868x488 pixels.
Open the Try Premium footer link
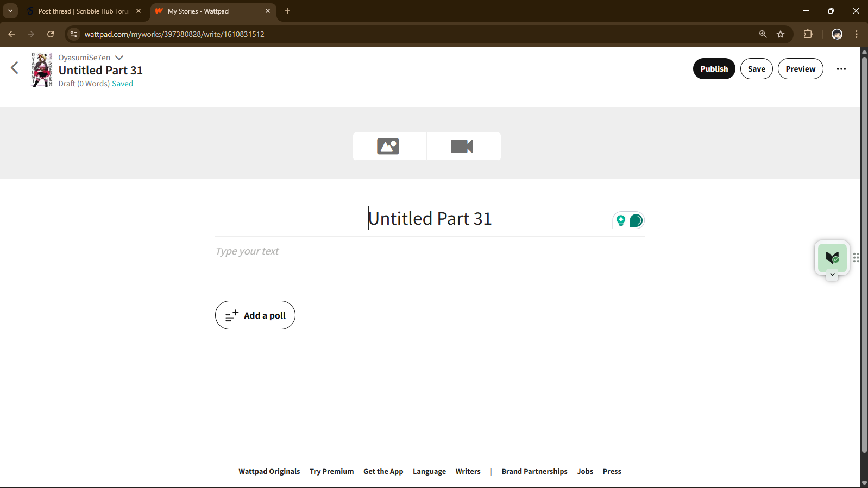coord(331,471)
